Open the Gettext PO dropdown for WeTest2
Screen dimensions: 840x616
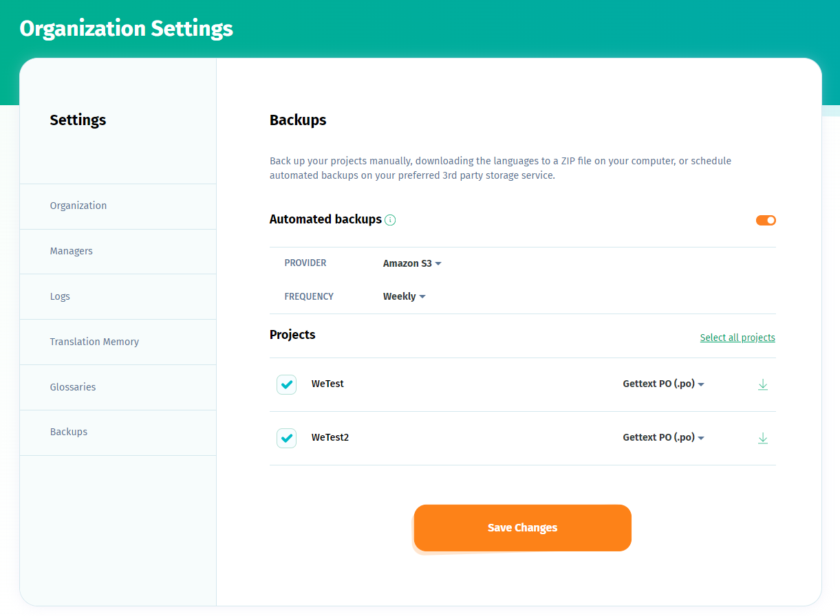[x=663, y=437]
